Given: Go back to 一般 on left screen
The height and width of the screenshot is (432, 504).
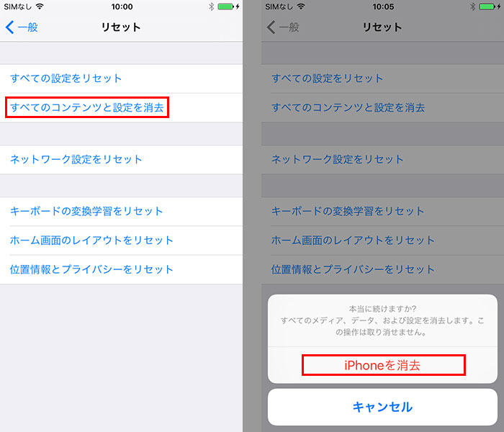Looking at the screenshot, I should click(x=22, y=27).
